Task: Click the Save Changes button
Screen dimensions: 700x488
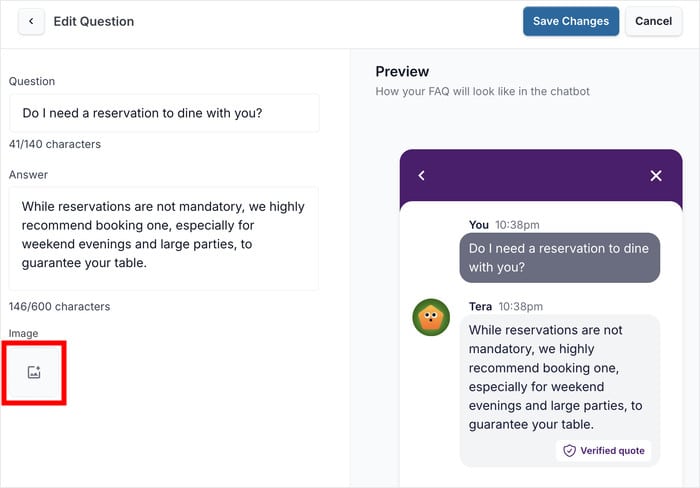Action: [x=571, y=21]
